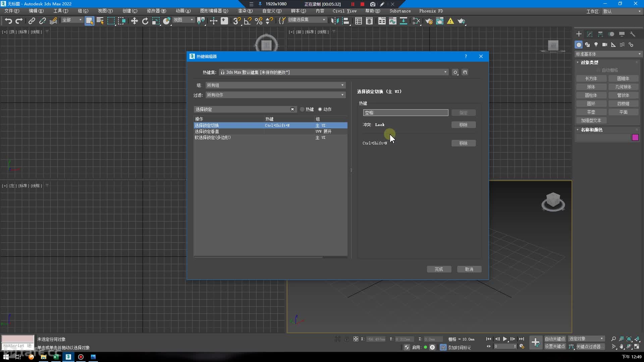Click the save hotkey set icon

pos(465,72)
